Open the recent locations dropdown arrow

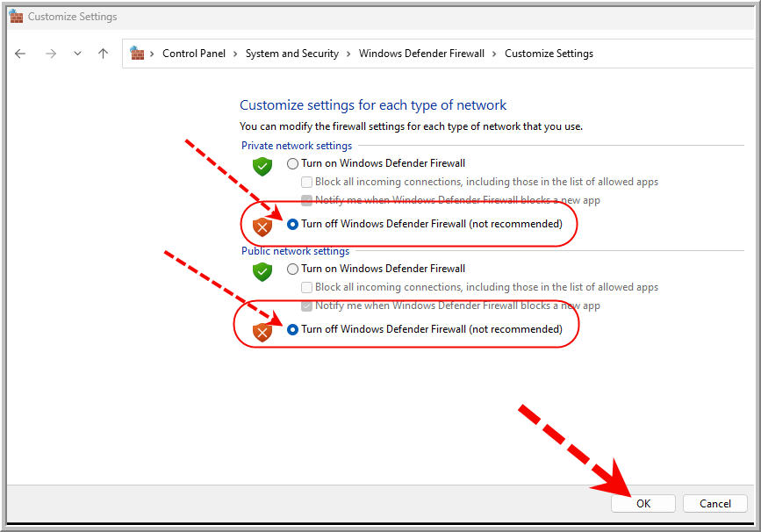click(x=77, y=54)
